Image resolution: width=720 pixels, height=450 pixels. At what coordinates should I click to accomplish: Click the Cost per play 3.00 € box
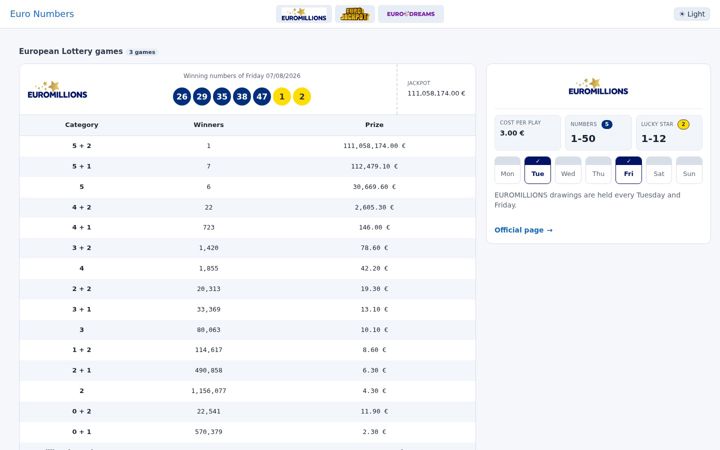pos(527,132)
